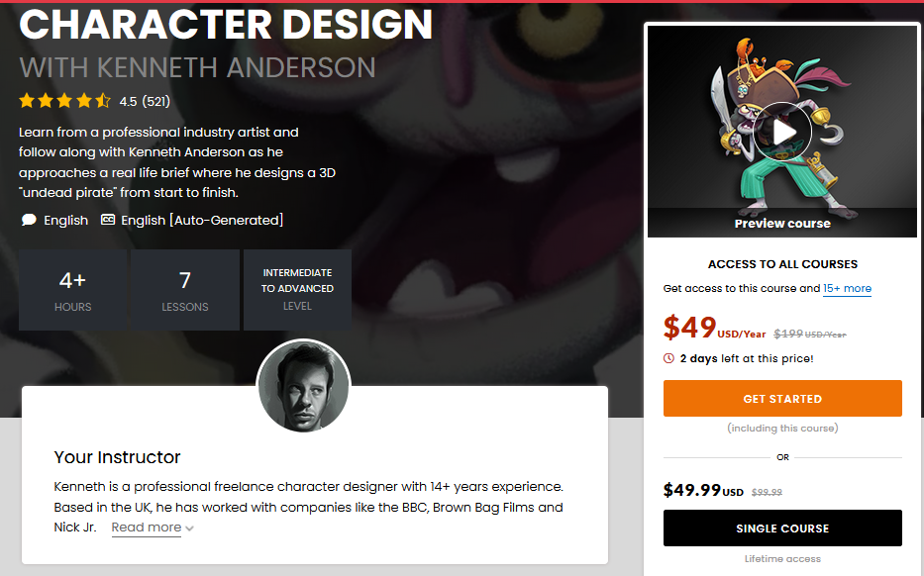Click the instructor's profile portrait
Screen dimensions: 924x576
(x=304, y=386)
